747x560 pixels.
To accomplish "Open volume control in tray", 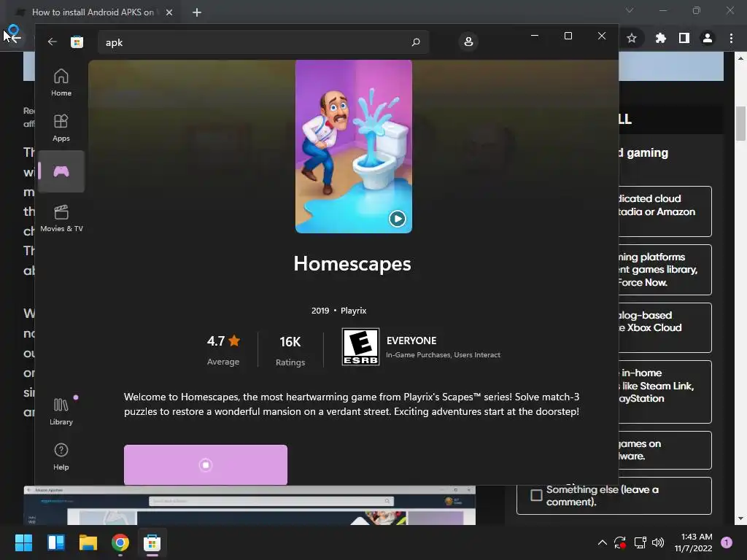I will point(658,542).
